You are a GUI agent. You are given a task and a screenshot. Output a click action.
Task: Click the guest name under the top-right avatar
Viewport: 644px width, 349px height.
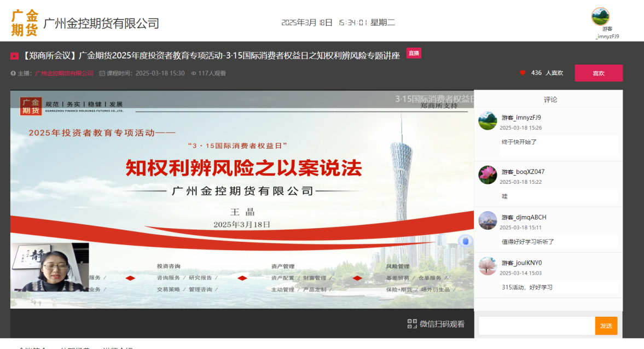point(607,32)
